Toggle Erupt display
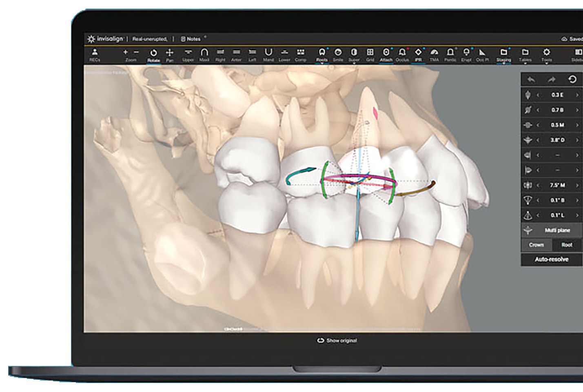The width and height of the screenshot is (583, 392). tap(466, 55)
